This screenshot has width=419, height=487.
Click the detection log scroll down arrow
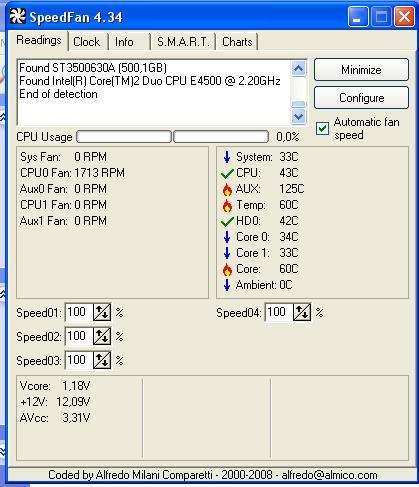(298, 116)
